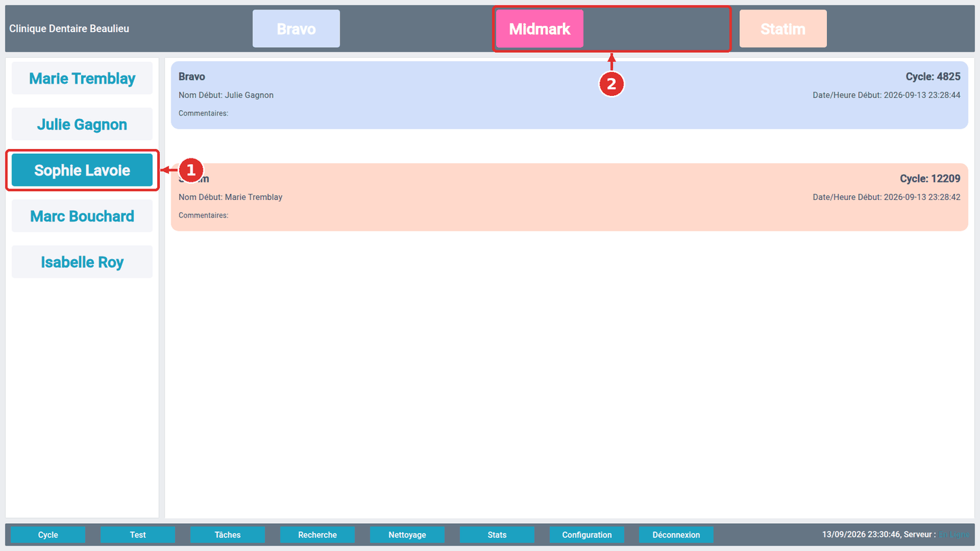The width and height of the screenshot is (980, 551).
Task: Select user Julie Gagnon
Action: 82,124
